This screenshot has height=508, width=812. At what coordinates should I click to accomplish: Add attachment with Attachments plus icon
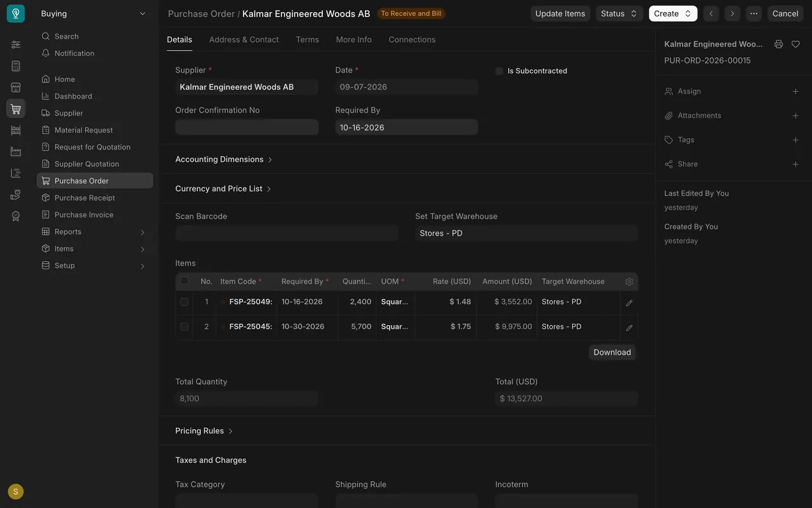pyautogui.click(x=796, y=116)
